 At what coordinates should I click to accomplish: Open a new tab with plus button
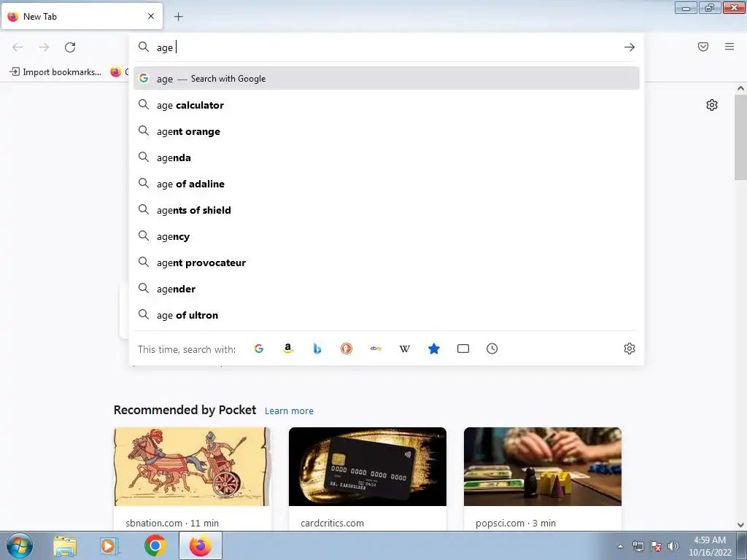click(178, 17)
